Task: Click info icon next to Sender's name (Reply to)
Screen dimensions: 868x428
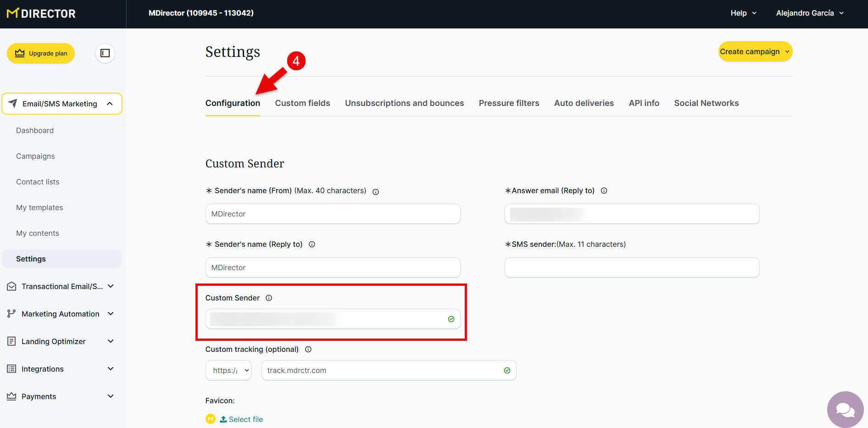Action: (x=312, y=245)
